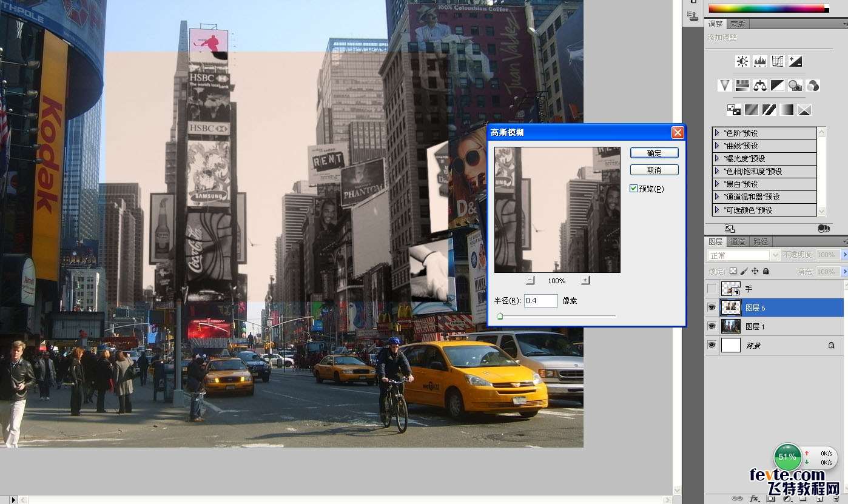This screenshot has height=504, width=848.
Task: Expand the "色相/饱和度" presets
Action: point(717,171)
